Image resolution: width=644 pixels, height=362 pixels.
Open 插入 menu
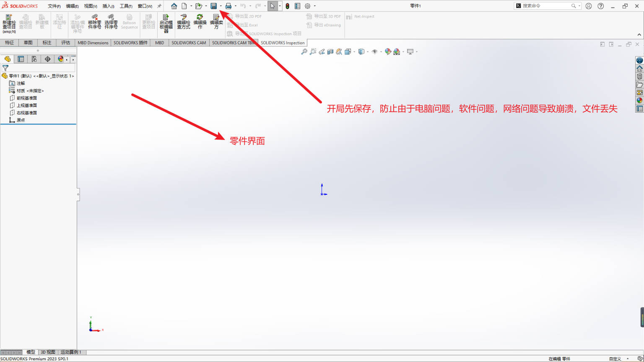pyautogui.click(x=109, y=6)
